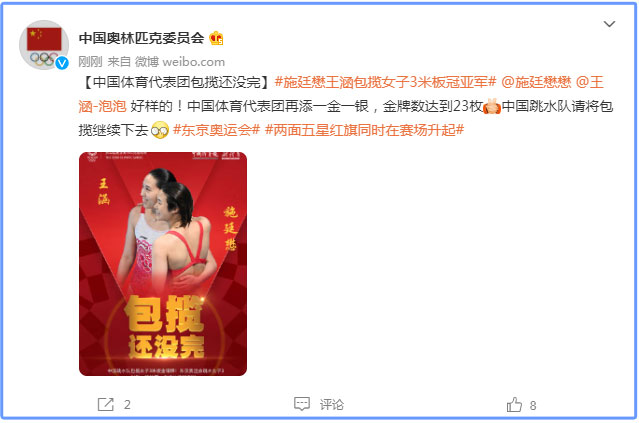Click the 刚刚 post timestamp

pos(90,62)
